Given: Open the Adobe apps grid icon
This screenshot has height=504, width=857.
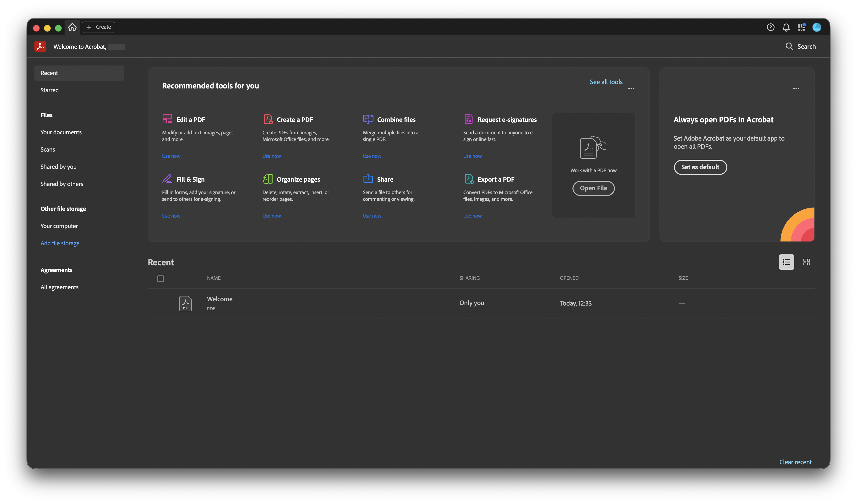Looking at the screenshot, I should [x=802, y=27].
